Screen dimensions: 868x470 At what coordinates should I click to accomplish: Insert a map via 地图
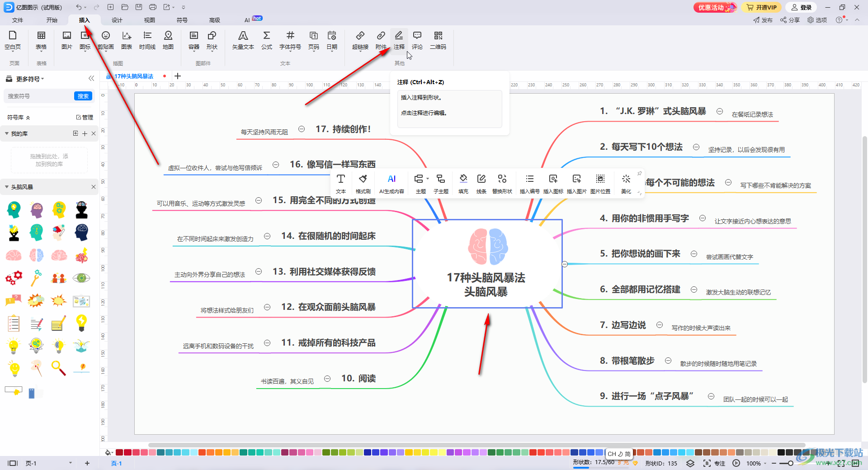pos(168,40)
